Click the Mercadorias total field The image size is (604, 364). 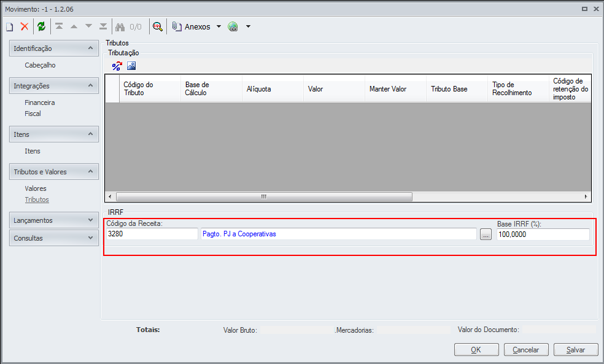tap(414, 330)
